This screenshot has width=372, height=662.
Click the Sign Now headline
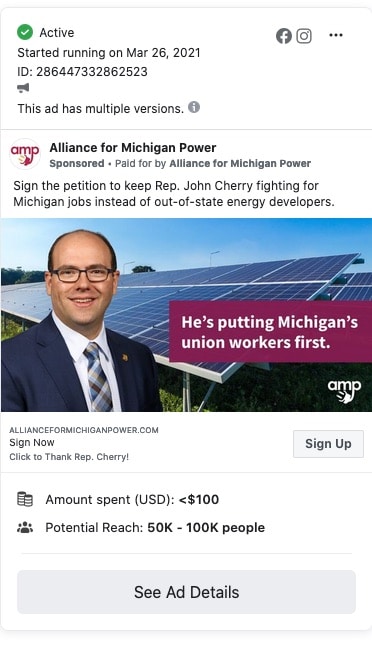(32, 442)
